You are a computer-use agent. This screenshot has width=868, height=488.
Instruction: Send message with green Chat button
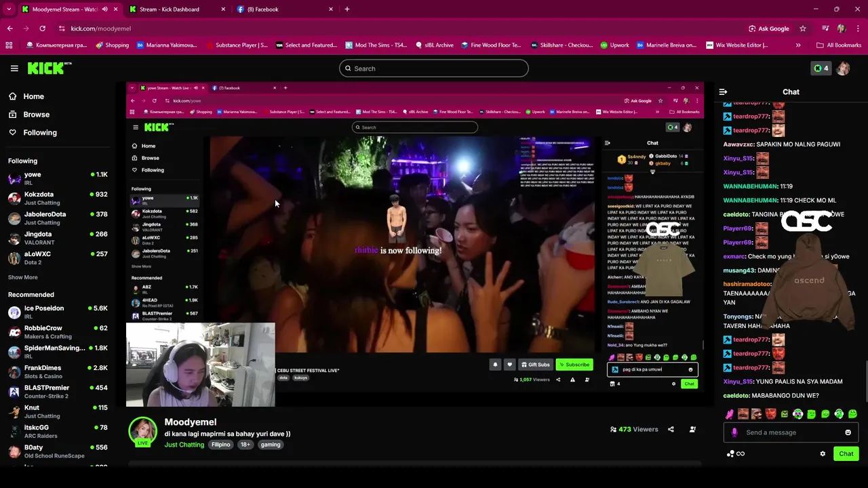(x=846, y=454)
